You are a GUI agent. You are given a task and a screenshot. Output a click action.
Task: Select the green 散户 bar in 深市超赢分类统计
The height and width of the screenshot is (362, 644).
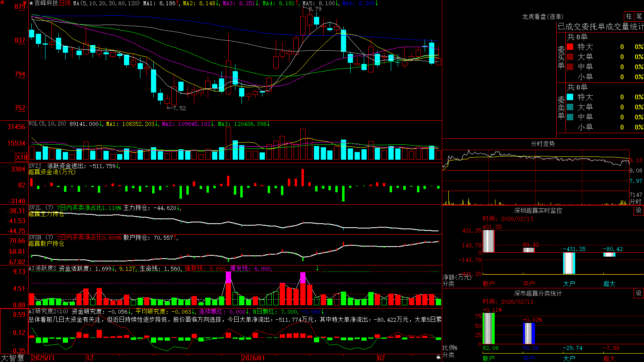tap(489, 329)
